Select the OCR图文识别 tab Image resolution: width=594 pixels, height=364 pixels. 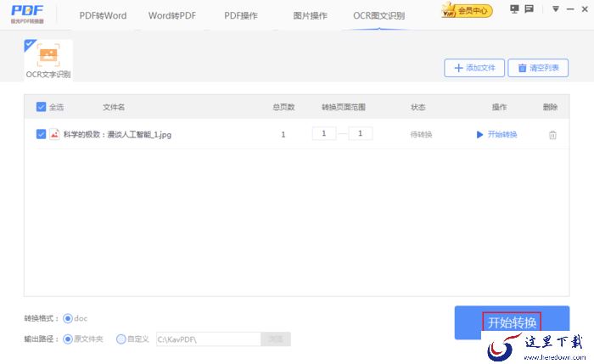tap(378, 15)
